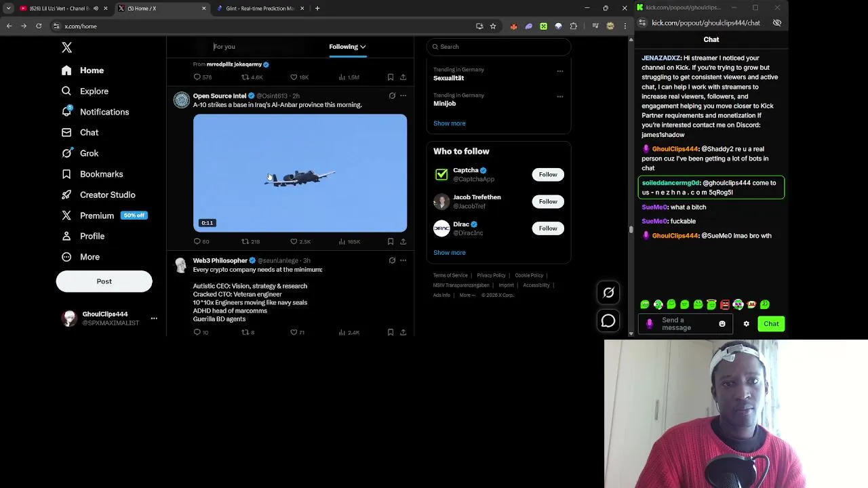The image size is (868, 488).
Task: Bookmark the mrrodpiliz post with 1.5M views
Action: 391,77
